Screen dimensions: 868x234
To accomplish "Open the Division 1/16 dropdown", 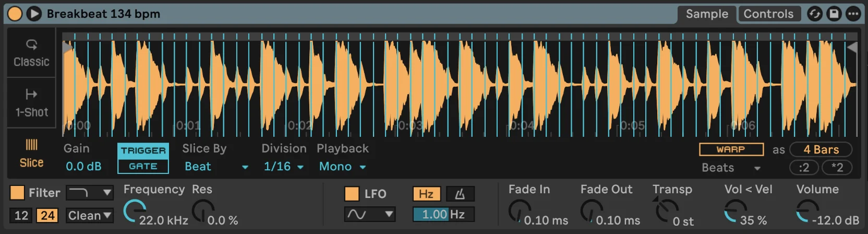I will [x=283, y=167].
